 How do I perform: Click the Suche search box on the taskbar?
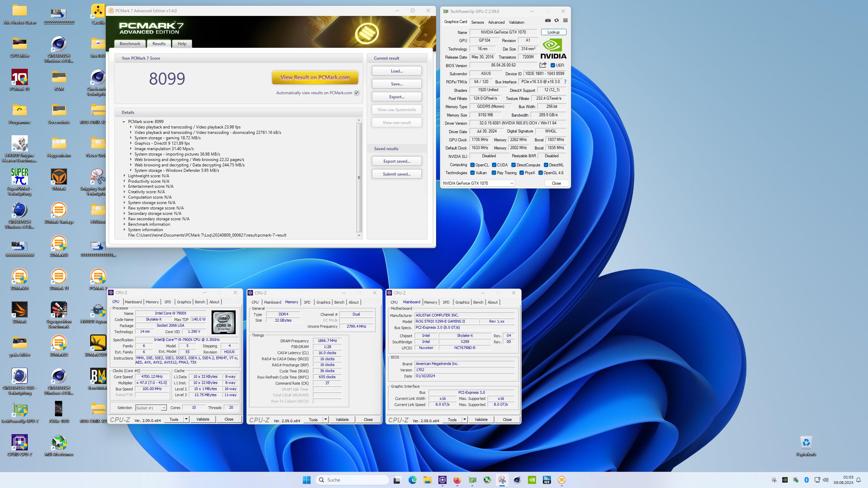tap(352, 480)
